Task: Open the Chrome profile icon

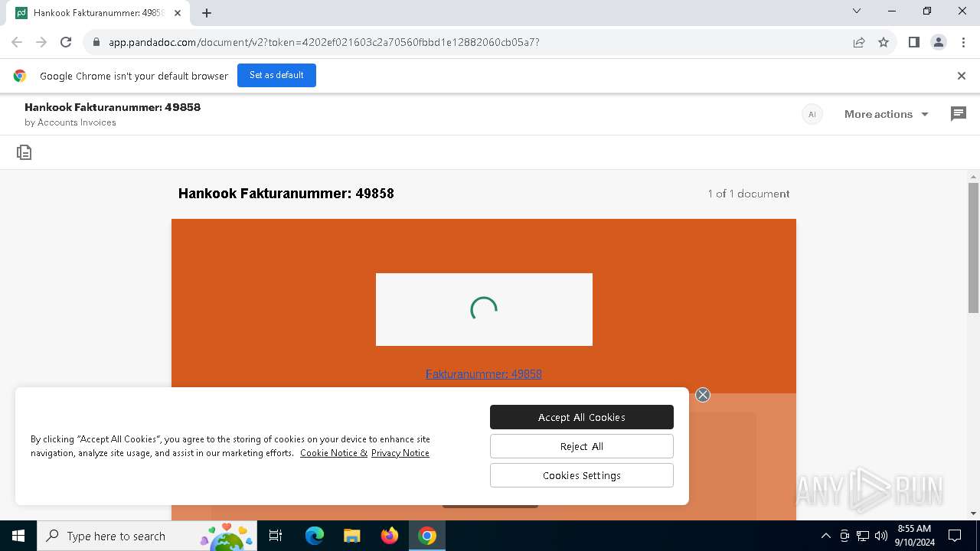Action: (x=939, y=42)
